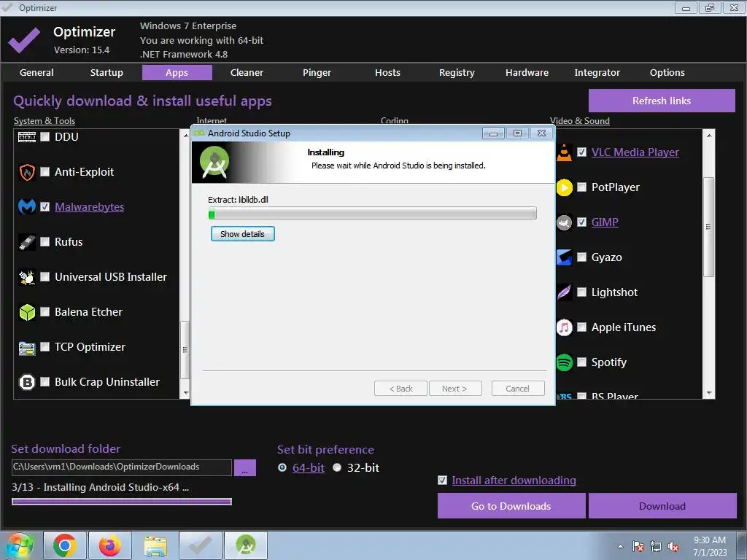Viewport: 747px width, 560px height.
Task: Toggle the Install after downloading checkbox
Action: tap(443, 480)
